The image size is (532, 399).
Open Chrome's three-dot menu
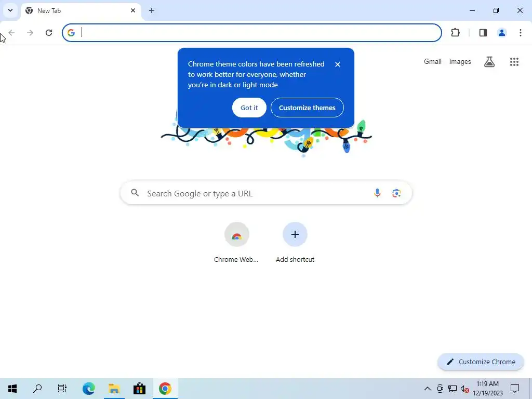click(521, 33)
